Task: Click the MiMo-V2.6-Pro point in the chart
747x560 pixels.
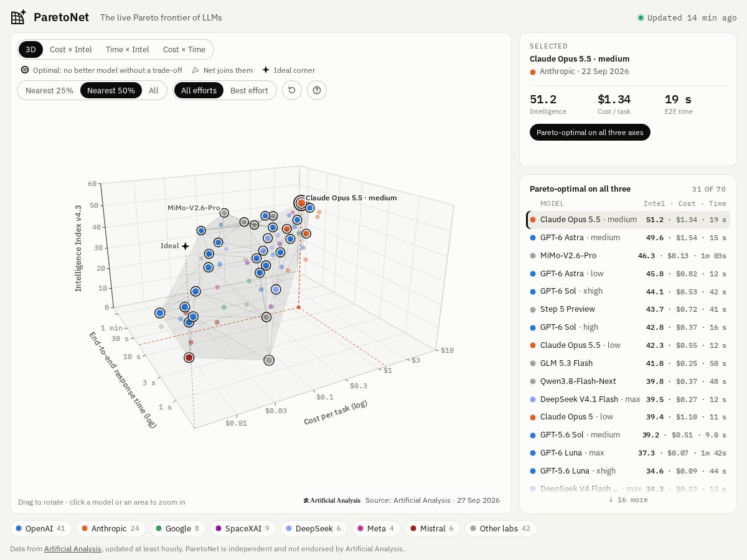Action: pyautogui.click(x=224, y=213)
